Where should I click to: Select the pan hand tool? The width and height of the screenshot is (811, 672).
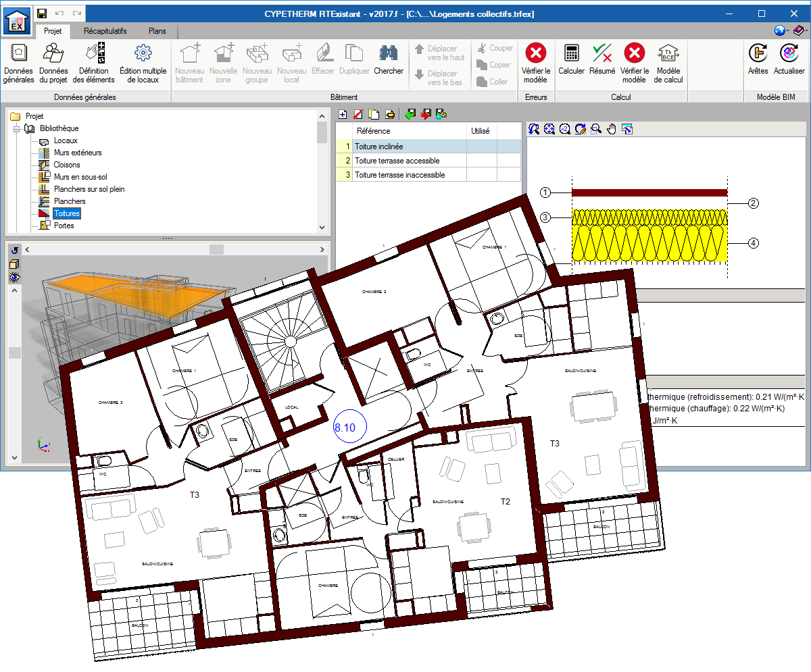point(612,129)
